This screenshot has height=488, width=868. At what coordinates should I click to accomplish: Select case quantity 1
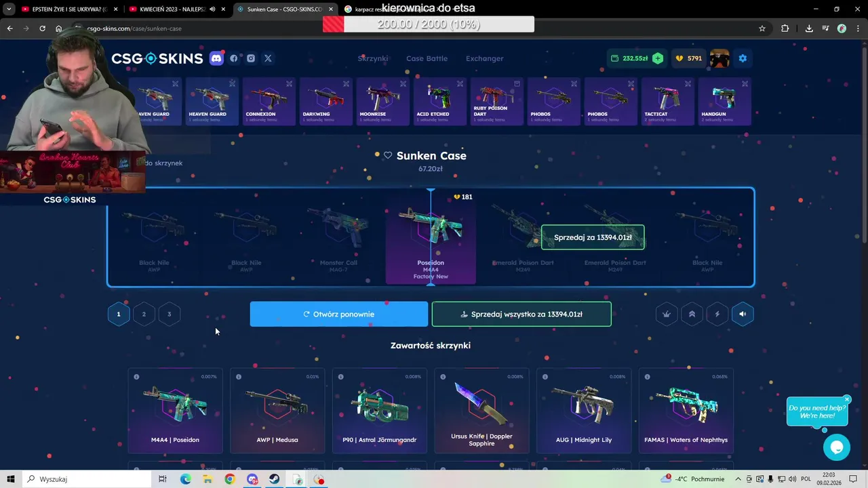[119, 314]
